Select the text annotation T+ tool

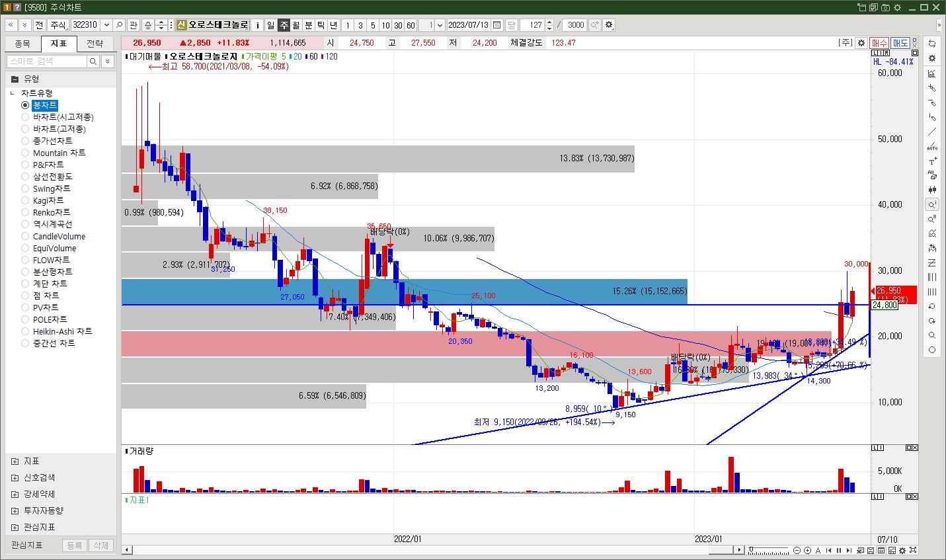(932, 161)
